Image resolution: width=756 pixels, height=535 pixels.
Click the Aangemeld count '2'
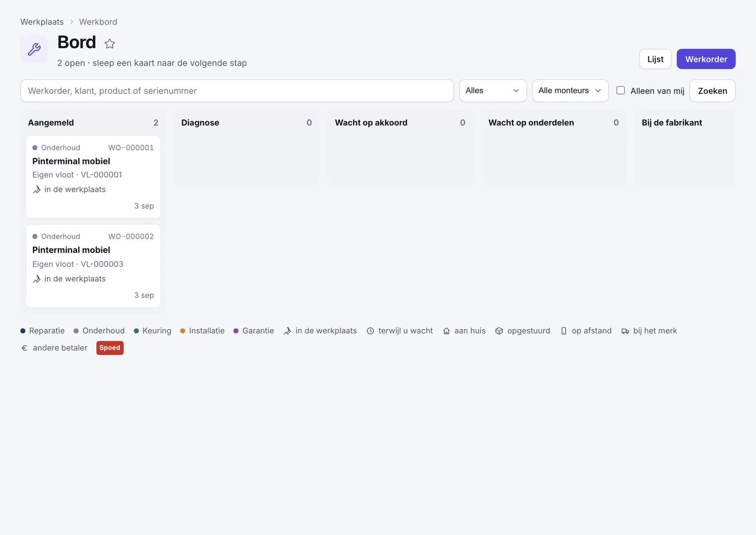point(156,123)
